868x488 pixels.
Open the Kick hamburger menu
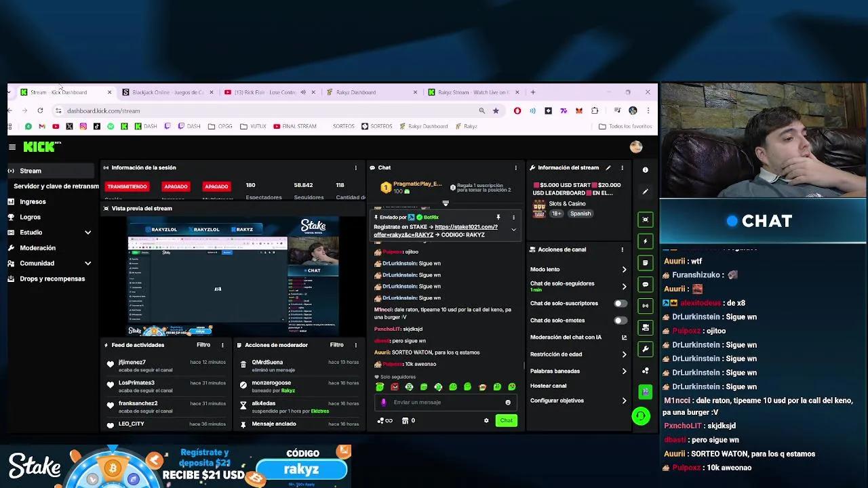12,146
